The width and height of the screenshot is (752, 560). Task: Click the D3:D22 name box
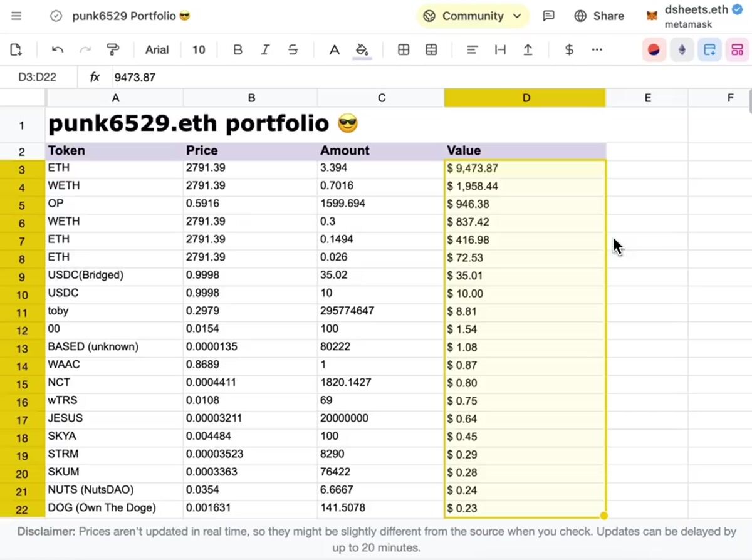point(38,77)
